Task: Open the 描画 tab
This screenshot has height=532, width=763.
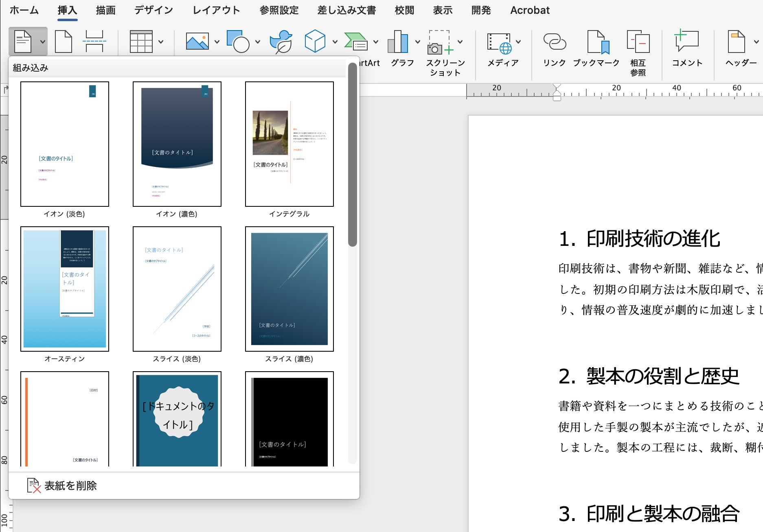Action: tap(106, 10)
